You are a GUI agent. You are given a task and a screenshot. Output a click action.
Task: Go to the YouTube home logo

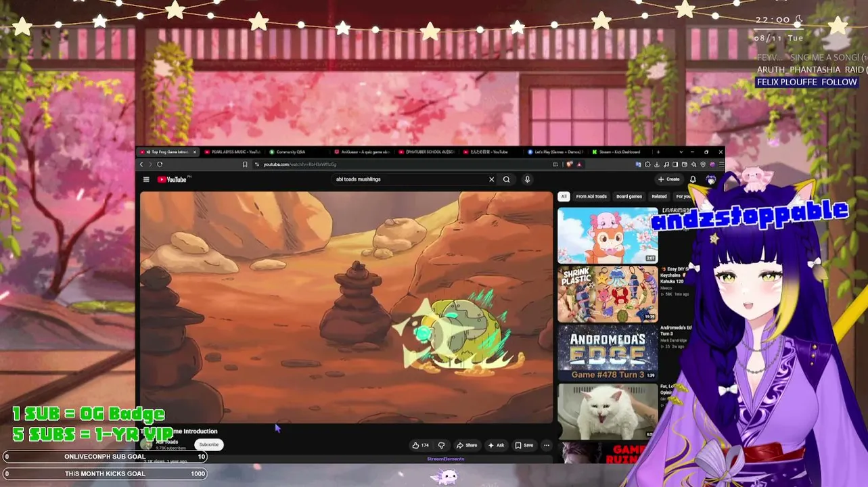173,179
